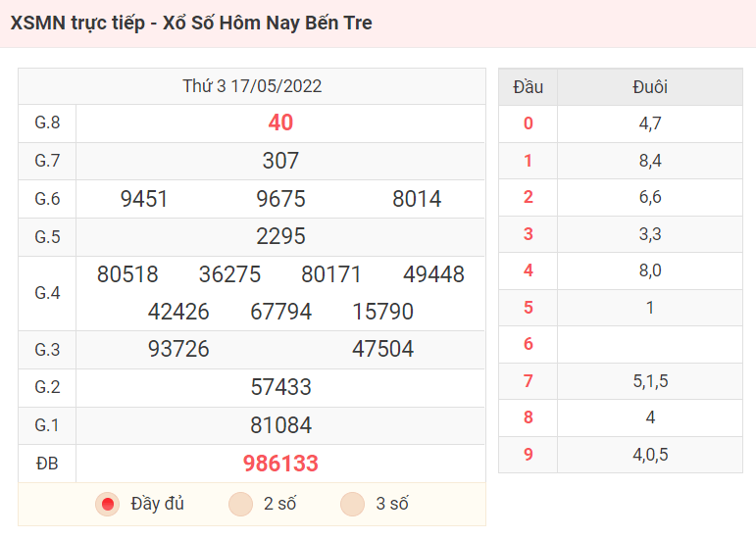
Task: Click the Đuôi column header
Action: pos(650,87)
